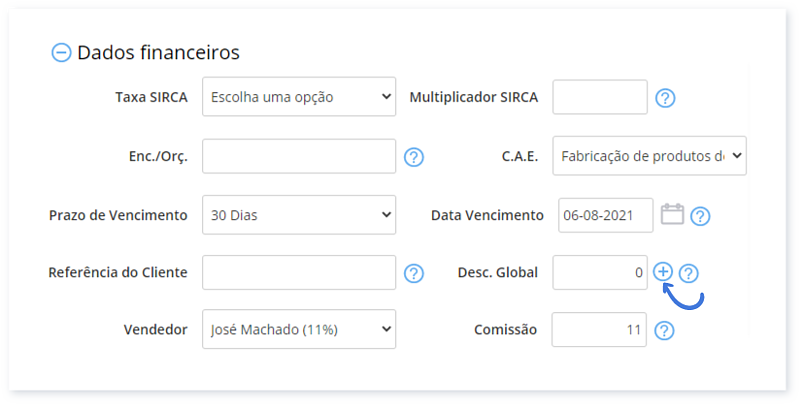Click the Multiplicador SIRCA label
This screenshot has height=405, width=800.
[x=474, y=97]
